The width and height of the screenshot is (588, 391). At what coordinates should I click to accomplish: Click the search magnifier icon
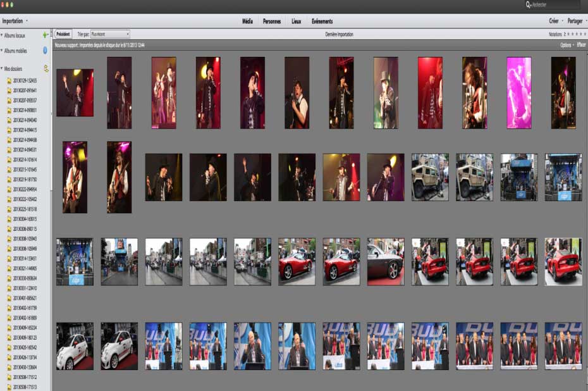pos(528,4)
